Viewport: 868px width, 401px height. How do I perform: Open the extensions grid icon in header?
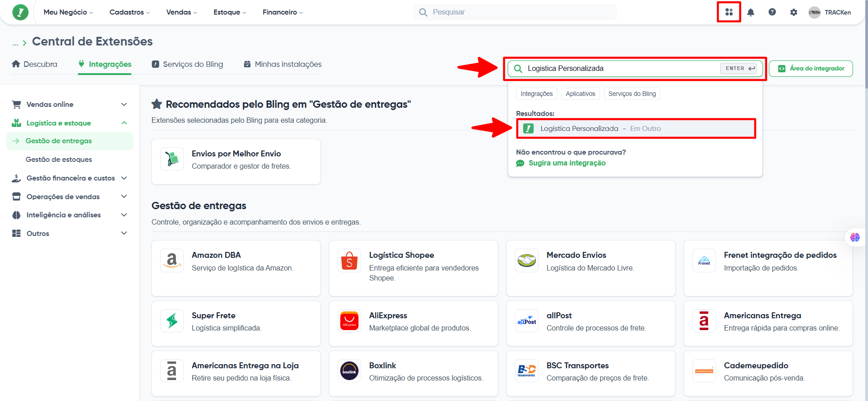coord(729,12)
